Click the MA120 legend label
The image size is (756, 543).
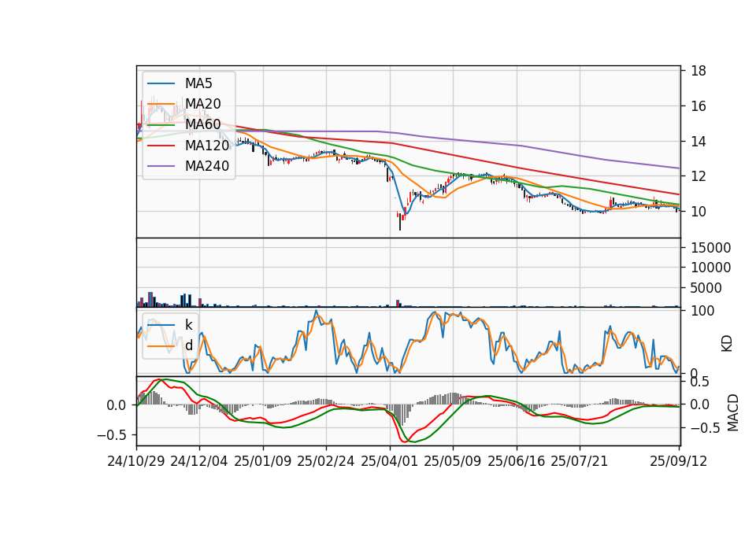click(x=207, y=146)
